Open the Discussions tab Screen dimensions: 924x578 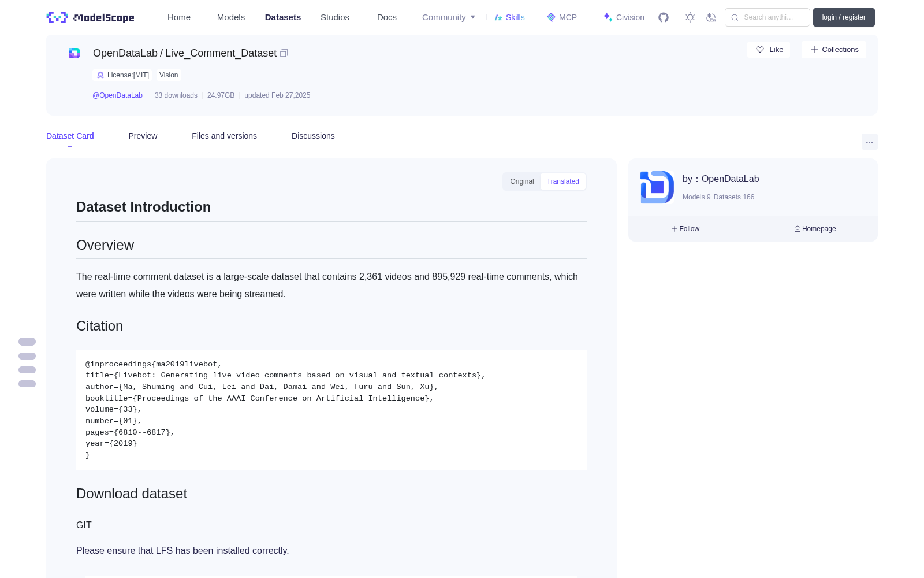313,136
